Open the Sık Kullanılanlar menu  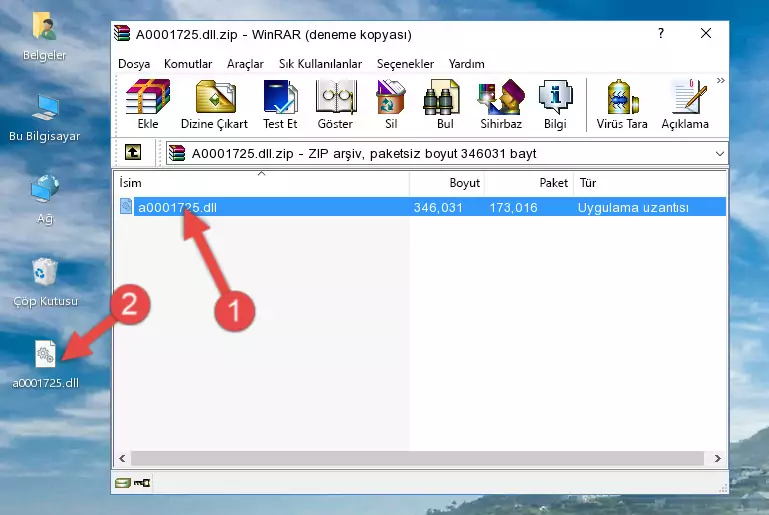[x=320, y=64]
